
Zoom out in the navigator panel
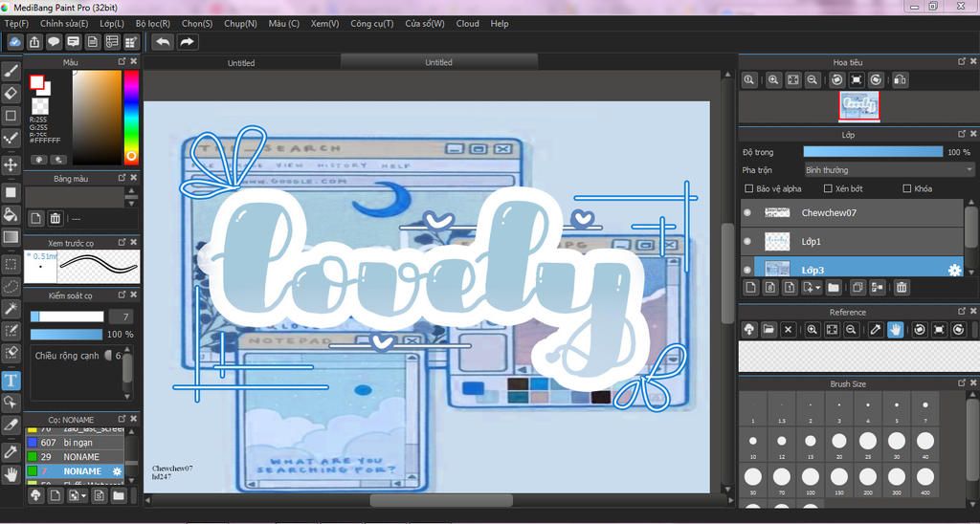812,80
